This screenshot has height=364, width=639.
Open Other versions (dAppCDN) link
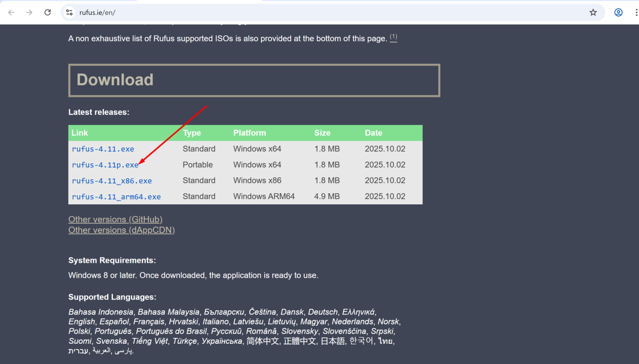(121, 230)
